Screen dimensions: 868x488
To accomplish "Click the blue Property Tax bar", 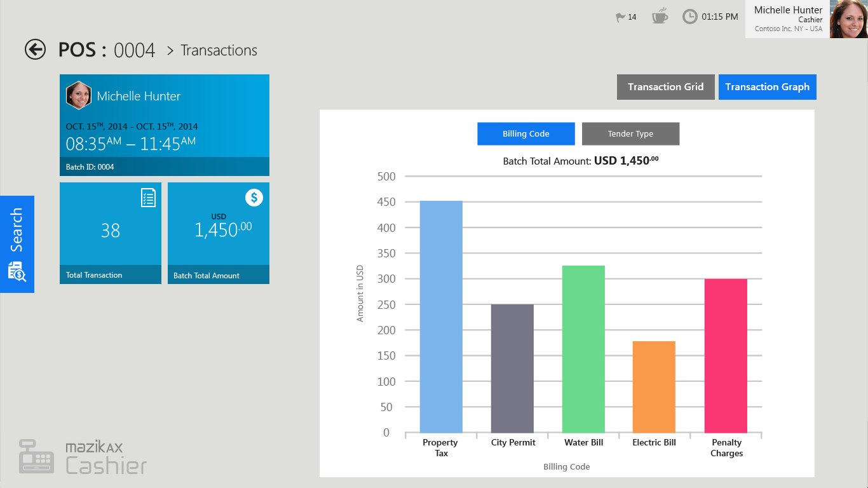I will [441, 316].
